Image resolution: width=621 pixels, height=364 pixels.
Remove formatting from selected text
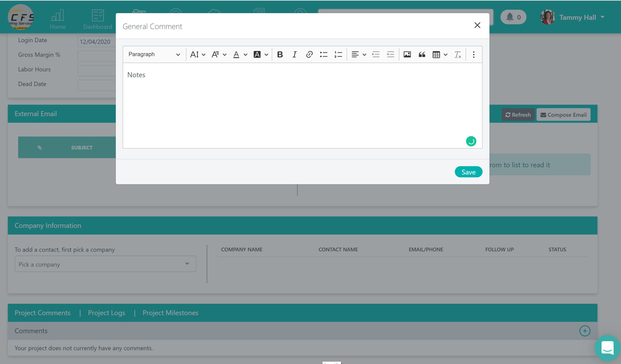(457, 54)
